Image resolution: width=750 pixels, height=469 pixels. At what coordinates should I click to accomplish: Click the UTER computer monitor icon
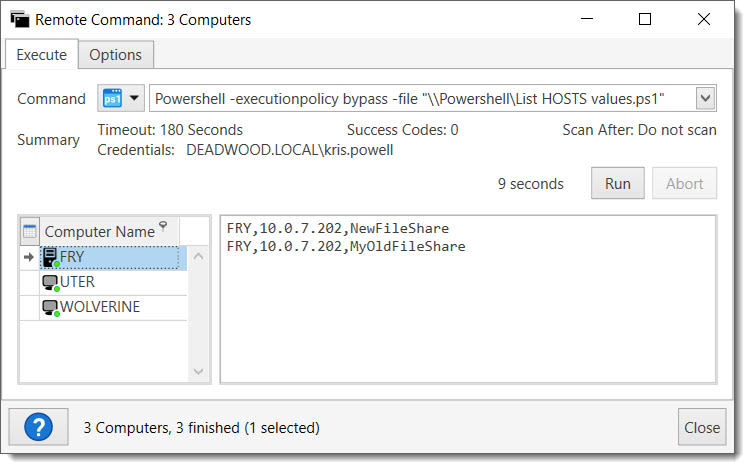[x=50, y=283]
